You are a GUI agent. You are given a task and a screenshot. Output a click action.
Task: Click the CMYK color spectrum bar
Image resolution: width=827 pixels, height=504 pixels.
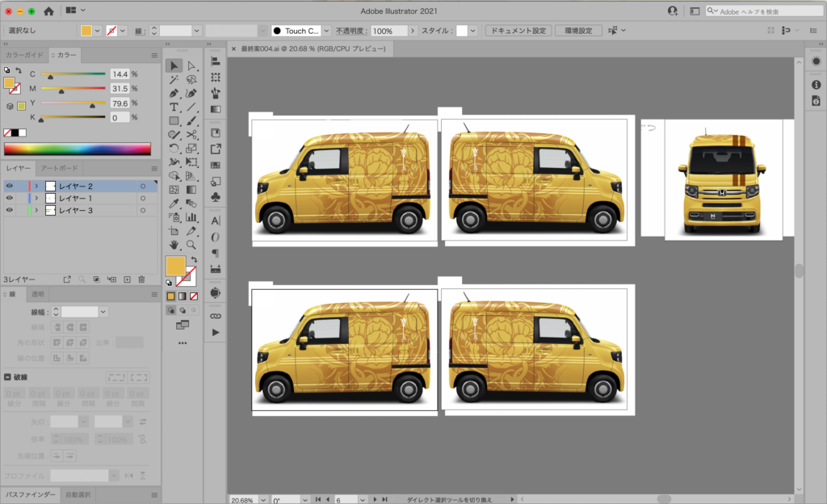click(77, 149)
